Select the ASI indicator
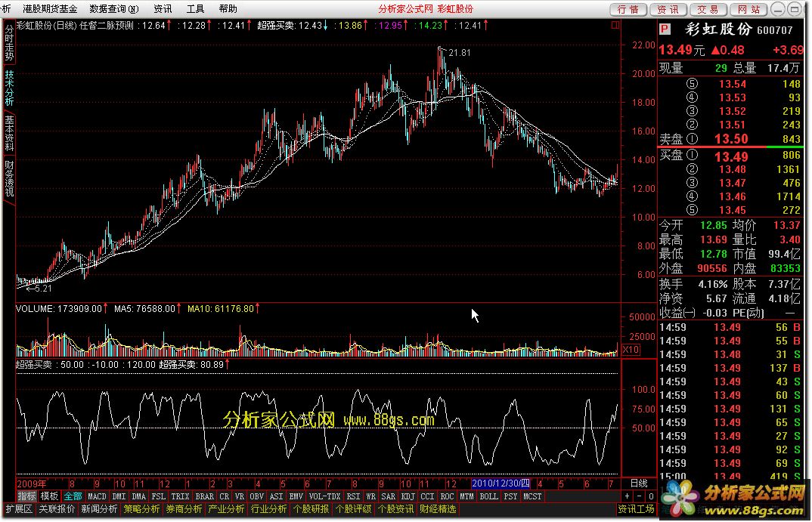The width and height of the screenshot is (812, 522). (277, 496)
